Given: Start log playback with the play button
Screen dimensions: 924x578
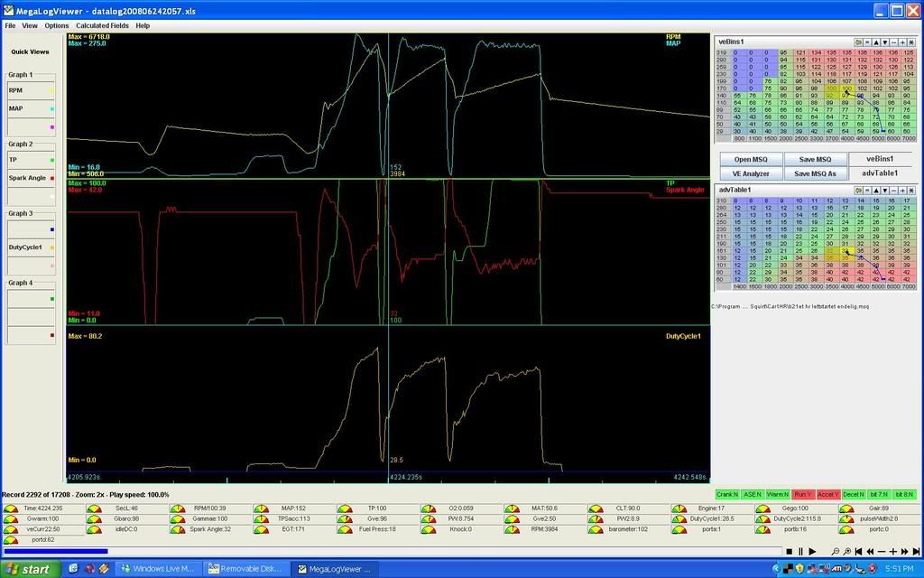Looking at the screenshot, I should click(812, 552).
